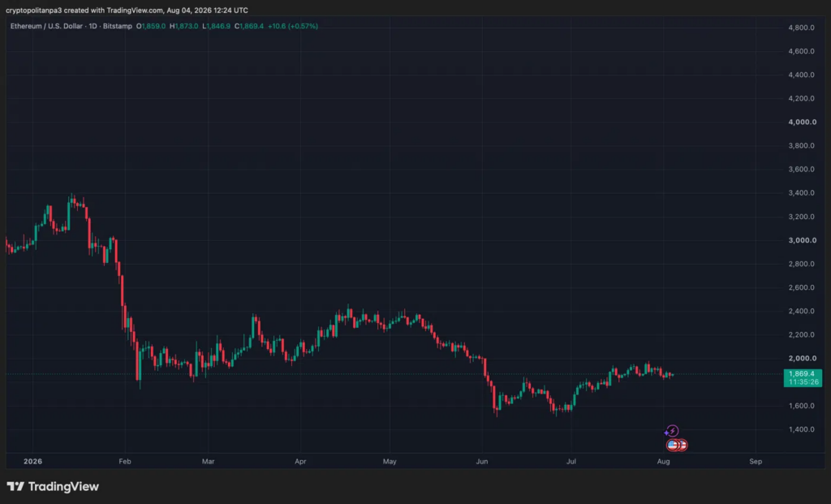831x504 pixels.
Task: Click the most recent candle at the chart's right end
Action: pos(672,375)
